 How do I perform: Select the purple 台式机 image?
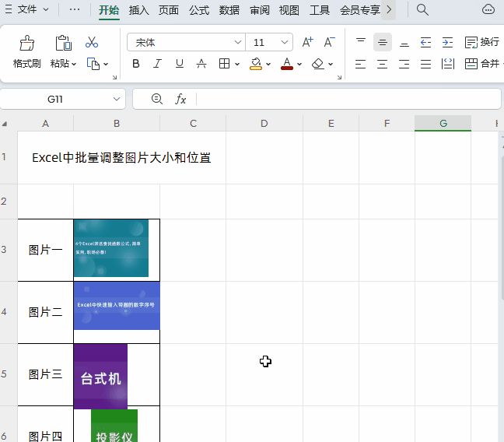click(x=100, y=376)
